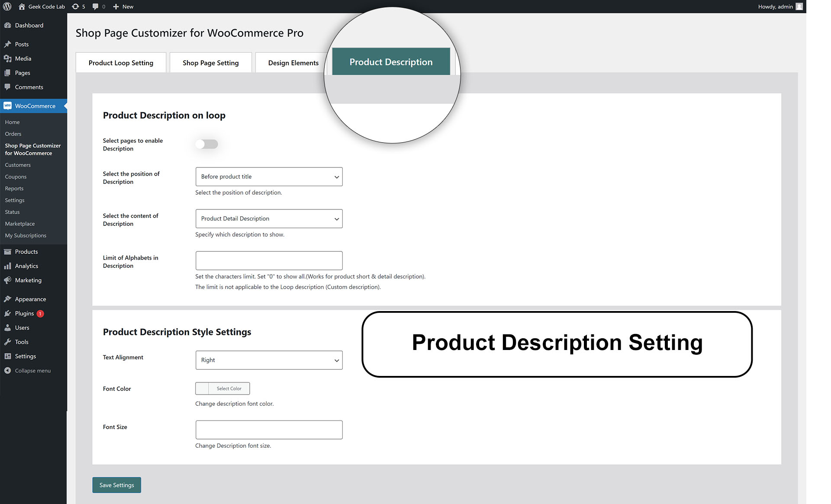831x504 pixels.
Task: Click the Media icon in sidebar
Action: (7, 58)
